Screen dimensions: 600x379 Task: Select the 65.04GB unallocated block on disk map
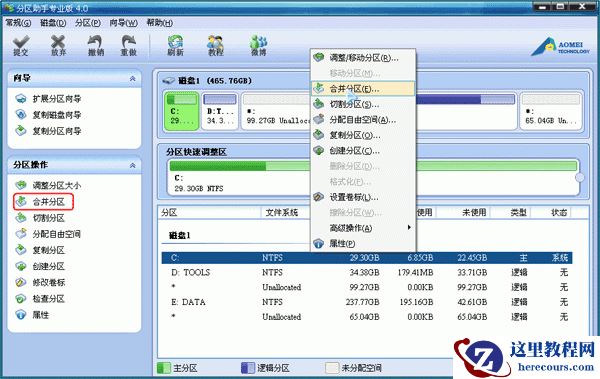(x=551, y=111)
